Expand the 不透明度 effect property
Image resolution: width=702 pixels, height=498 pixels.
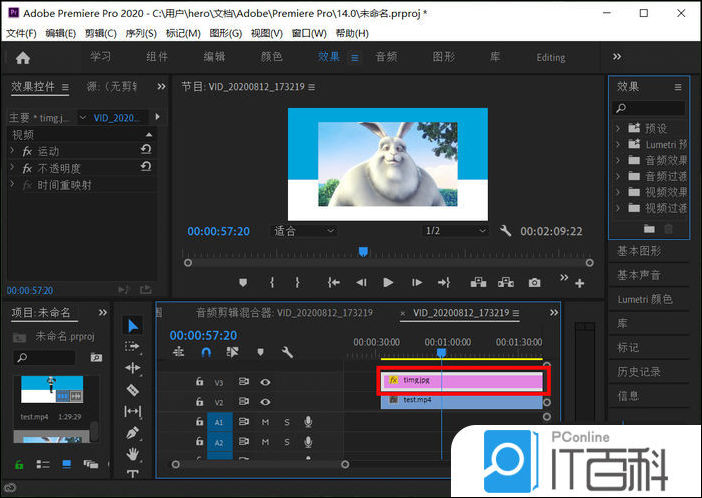click(x=12, y=168)
